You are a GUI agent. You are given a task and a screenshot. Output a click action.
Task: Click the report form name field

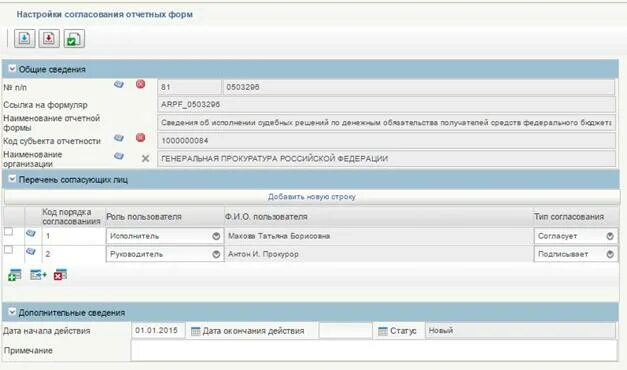click(x=387, y=123)
